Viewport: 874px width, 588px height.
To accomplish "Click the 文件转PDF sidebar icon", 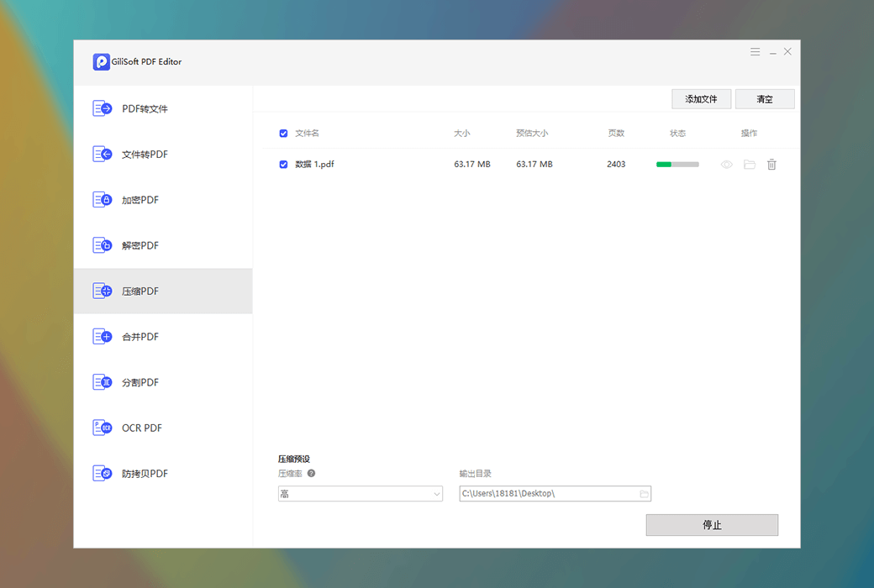I will (x=102, y=154).
